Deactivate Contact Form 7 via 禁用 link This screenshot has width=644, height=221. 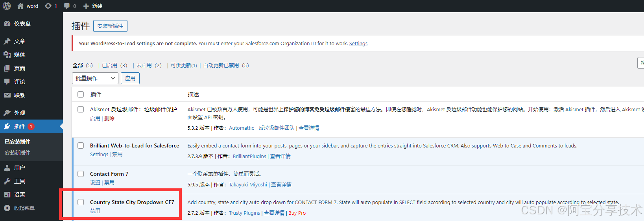point(109,183)
